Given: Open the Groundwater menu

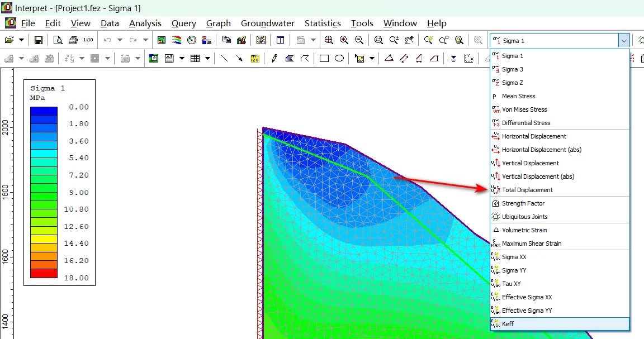Looking at the screenshot, I should [267, 23].
